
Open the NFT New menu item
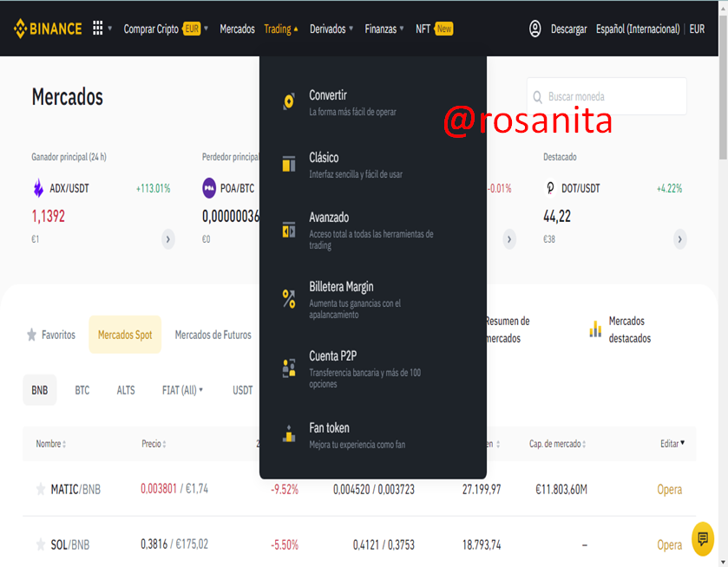point(434,29)
